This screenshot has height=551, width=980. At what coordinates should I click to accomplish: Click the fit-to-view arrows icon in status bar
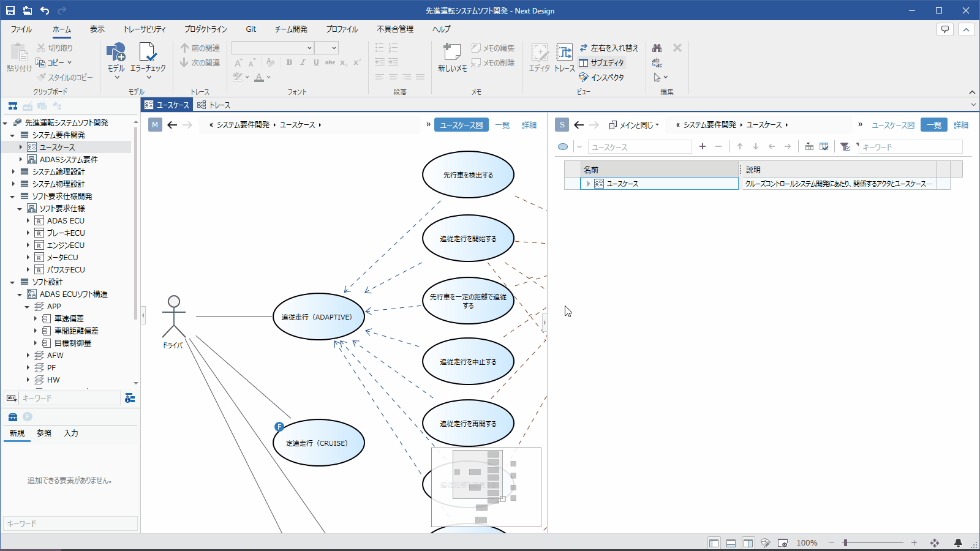(935, 543)
